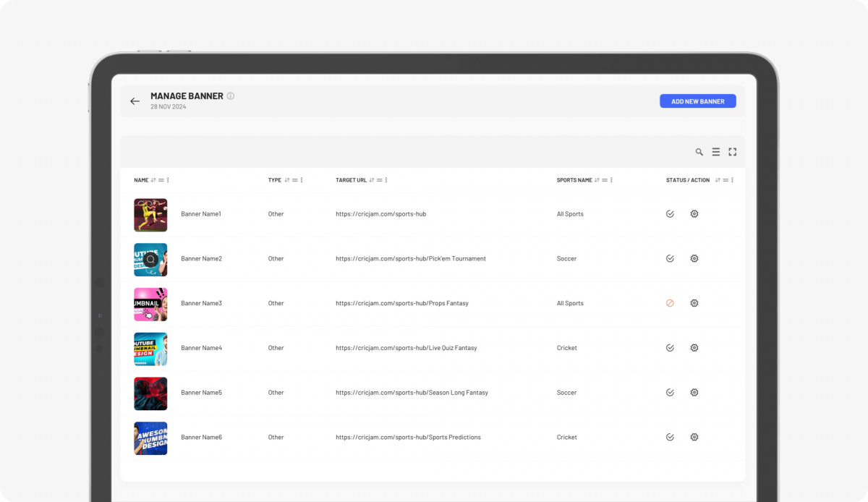Enable the disabled Banner Name3 status

[x=670, y=303]
